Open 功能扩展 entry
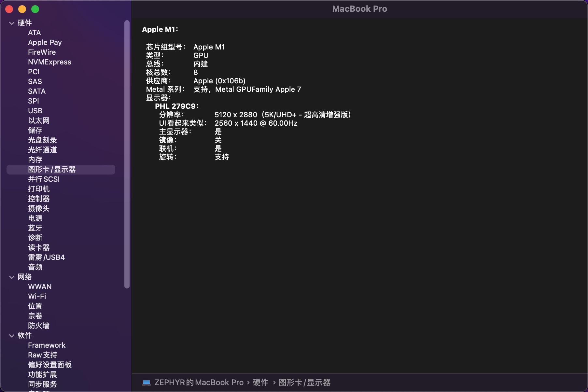Screen dimensions: 588x392 pyautogui.click(x=42, y=375)
